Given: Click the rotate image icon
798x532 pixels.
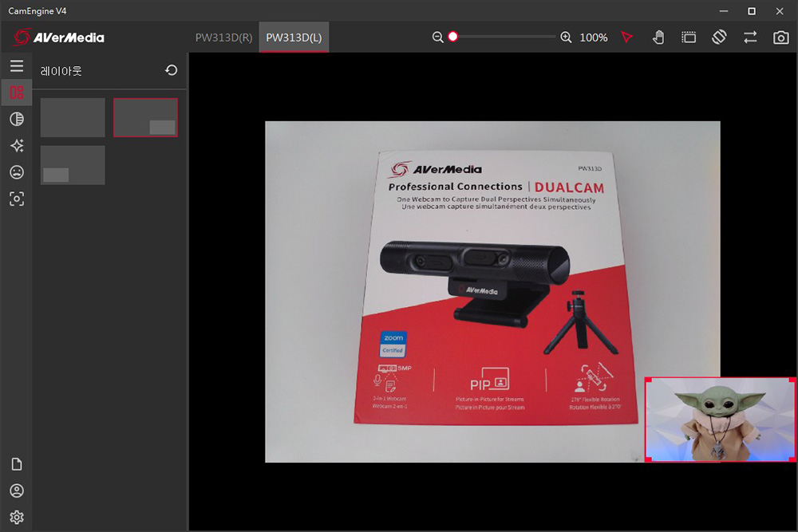Looking at the screenshot, I should click(x=719, y=37).
